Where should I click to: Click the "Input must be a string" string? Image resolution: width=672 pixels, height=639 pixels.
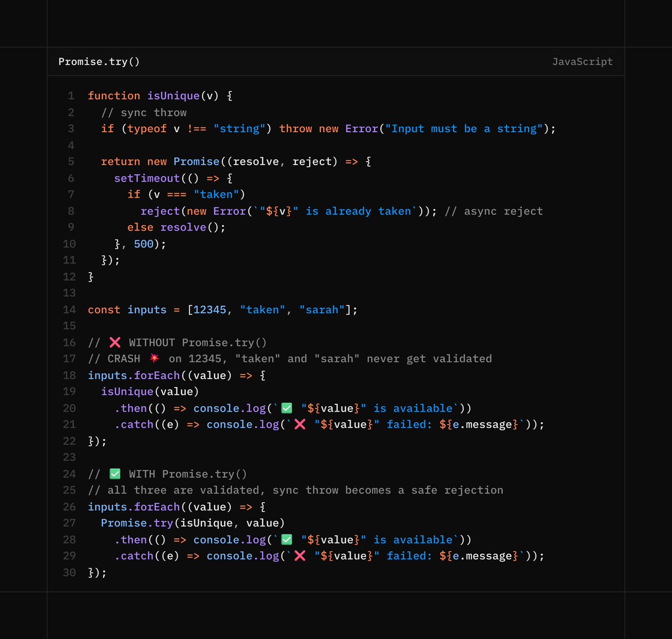464,129
